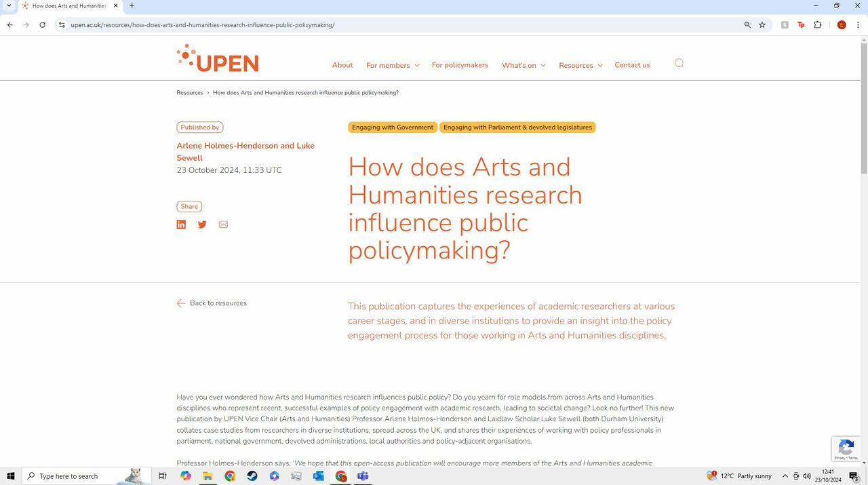Share the article on Twitter

point(202,225)
